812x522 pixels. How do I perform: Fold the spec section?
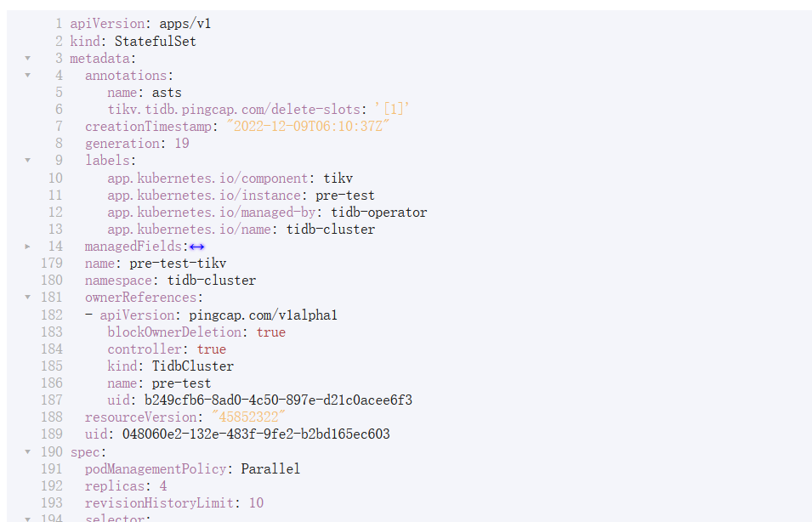click(27, 451)
